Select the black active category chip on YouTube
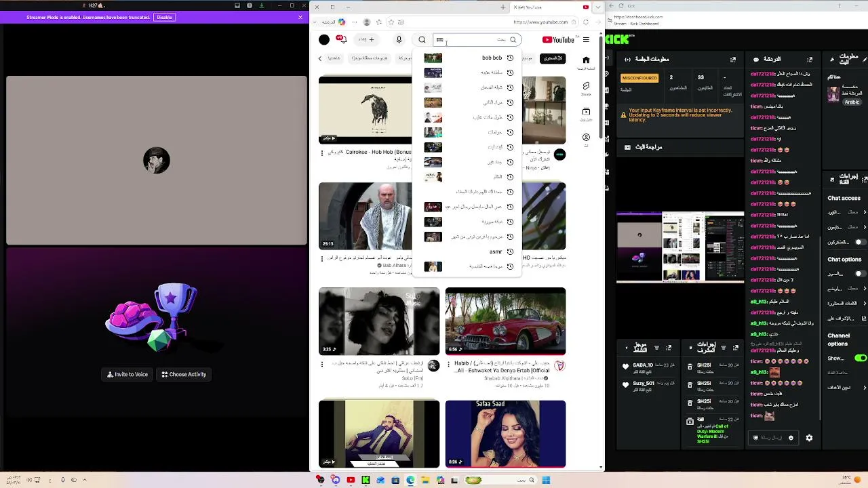Viewport: 868px width, 488px height. [x=553, y=58]
